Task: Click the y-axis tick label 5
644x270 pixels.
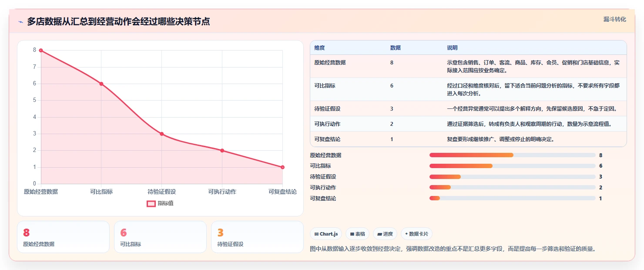Action: (x=35, y=100)
